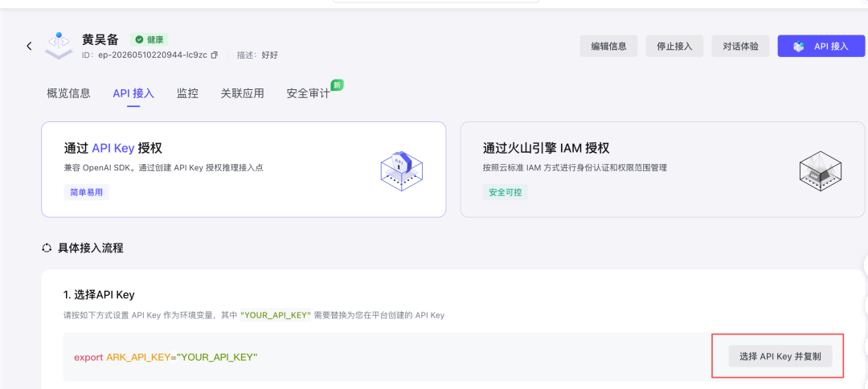Click the 停止接入 button
Image resolution: width=868 pixels, height=389 pixels.
pos(675,46)
